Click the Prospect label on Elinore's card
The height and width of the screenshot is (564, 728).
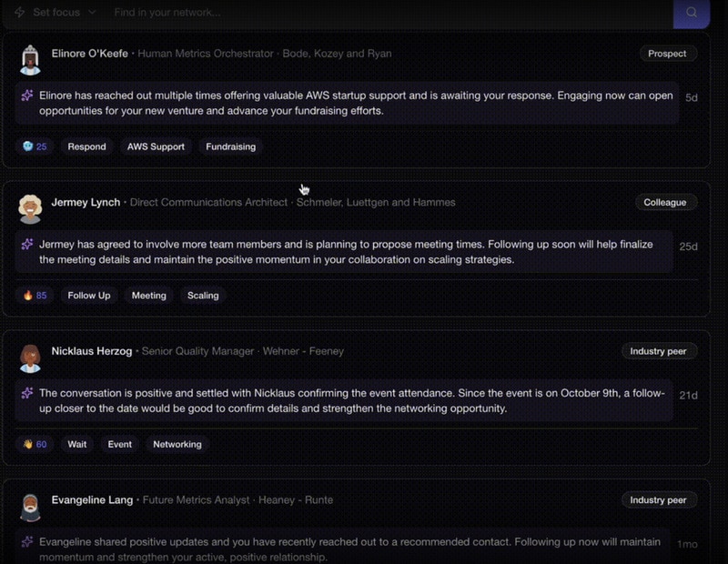667,54
